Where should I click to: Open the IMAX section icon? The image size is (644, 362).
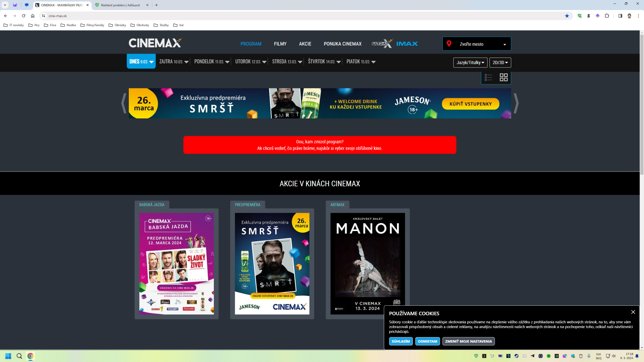tap(407, 43)
